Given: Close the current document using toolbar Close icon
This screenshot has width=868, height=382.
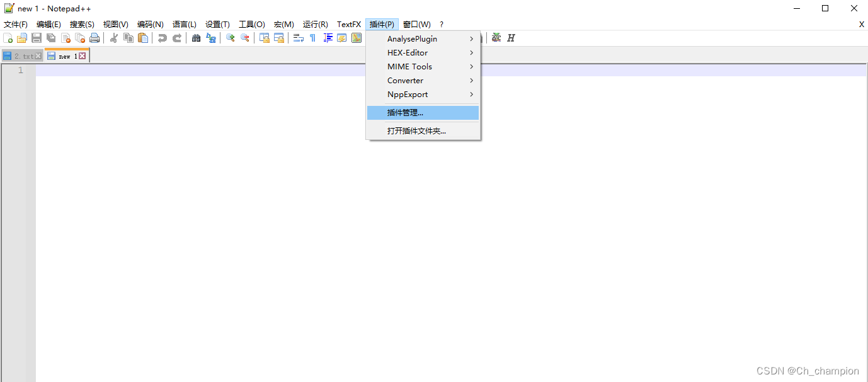Looking at the screenshot, I should [66, 38].
